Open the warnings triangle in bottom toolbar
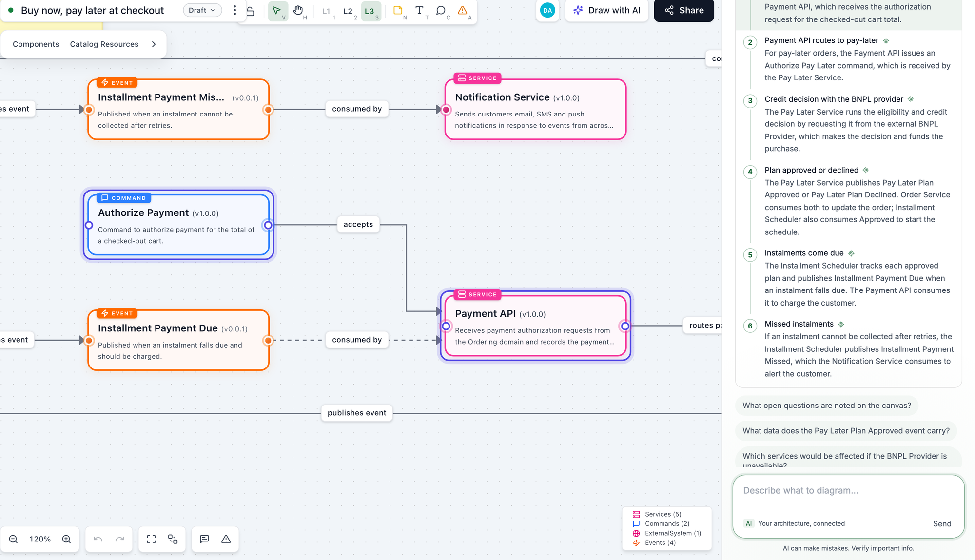Viewport: 975px width, 560px height. point(226,539)
